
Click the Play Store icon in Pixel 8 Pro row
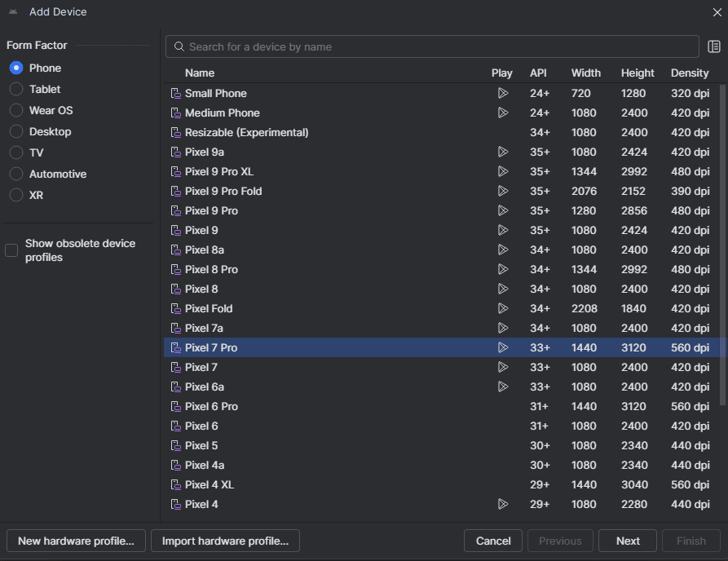[x=502, y=269]
